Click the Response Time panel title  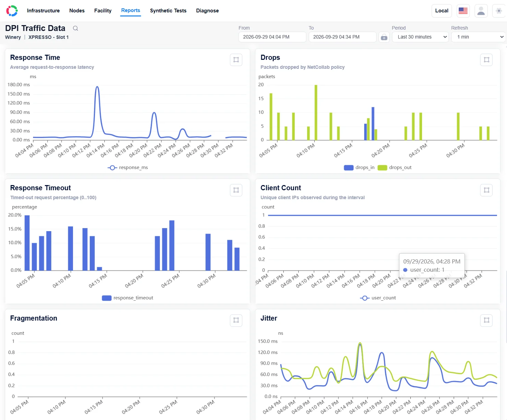pos(35,57)
